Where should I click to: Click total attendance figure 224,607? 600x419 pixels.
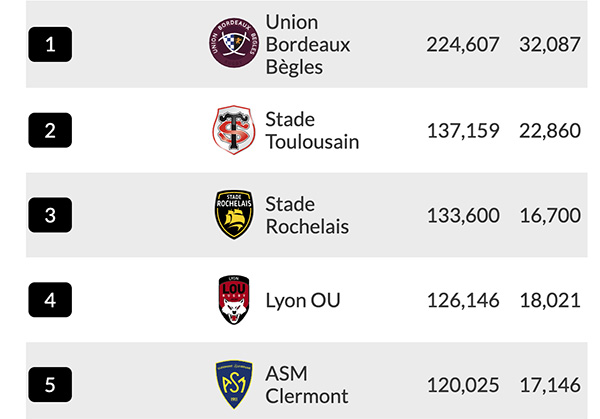(x=463, y=44)
